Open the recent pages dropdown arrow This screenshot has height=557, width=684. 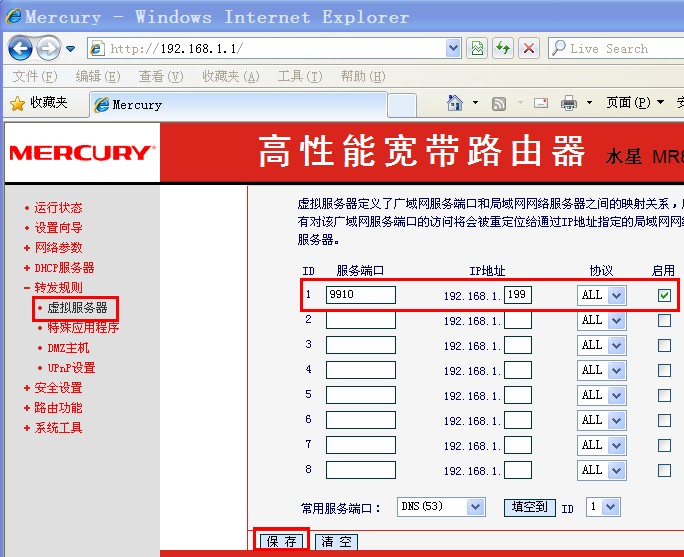(71, 48)
